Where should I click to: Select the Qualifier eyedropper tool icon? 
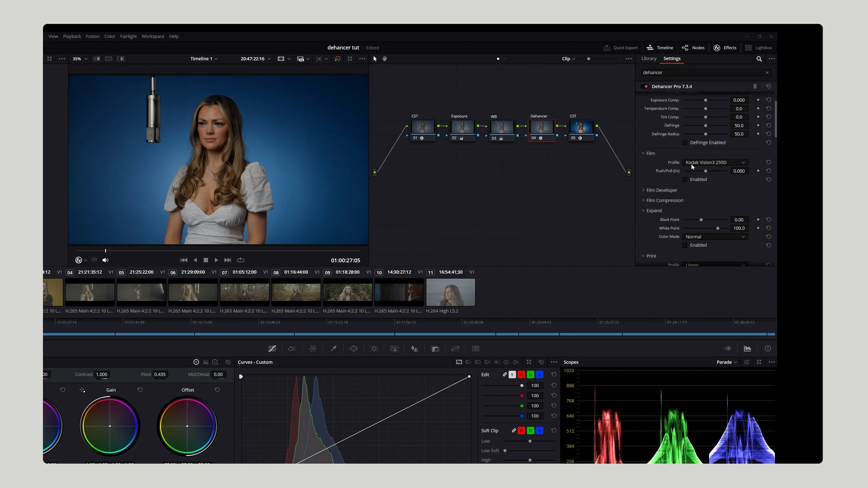point(333,348)
